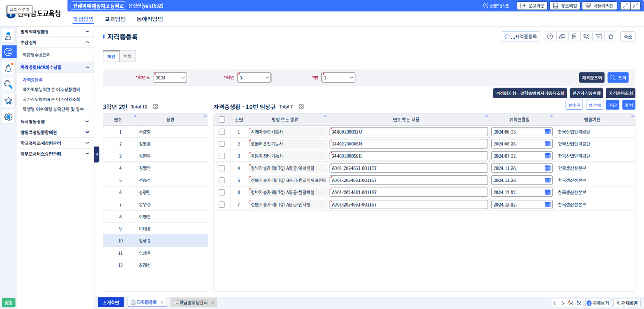
Task: Go to next tab with right arrow
Action: point(563,303)
